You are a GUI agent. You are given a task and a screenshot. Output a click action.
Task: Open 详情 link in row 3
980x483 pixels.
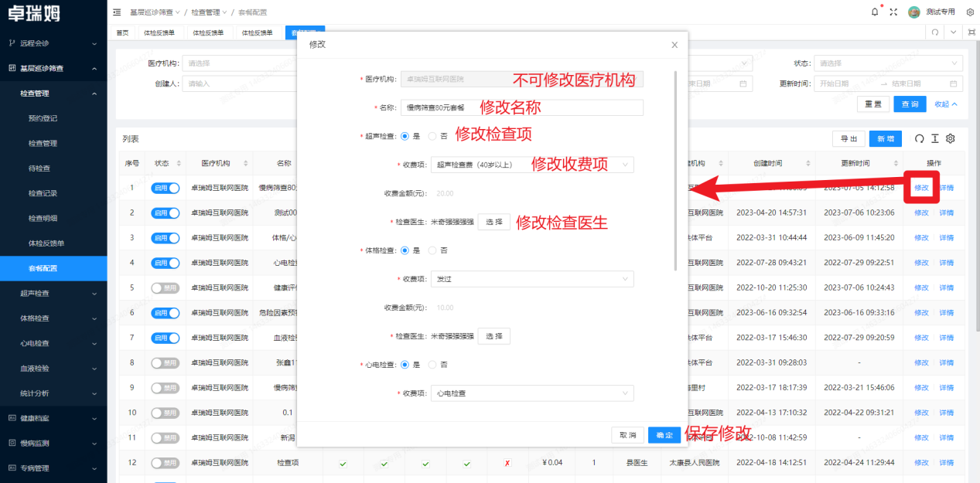[x=946, y=237]
